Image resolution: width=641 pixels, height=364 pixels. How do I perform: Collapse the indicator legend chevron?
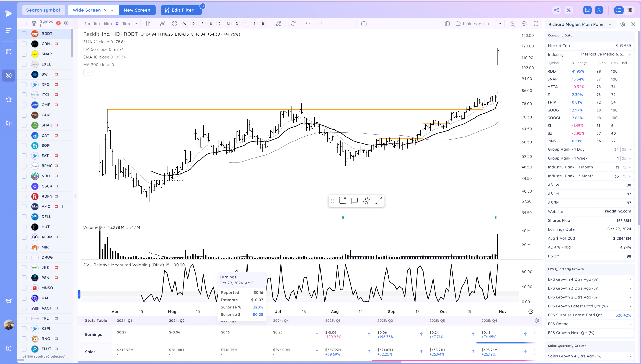[x=88, y=72]
